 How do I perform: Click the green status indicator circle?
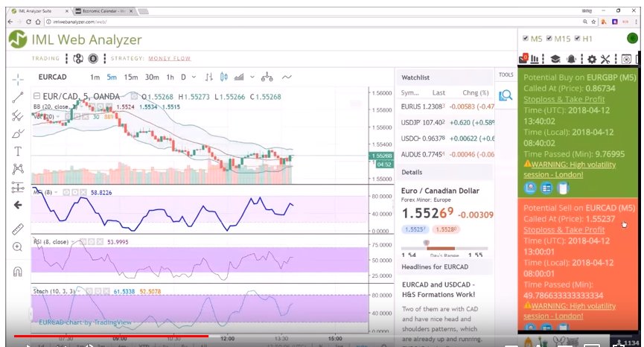pyautogui.click(x=632, y=38)
